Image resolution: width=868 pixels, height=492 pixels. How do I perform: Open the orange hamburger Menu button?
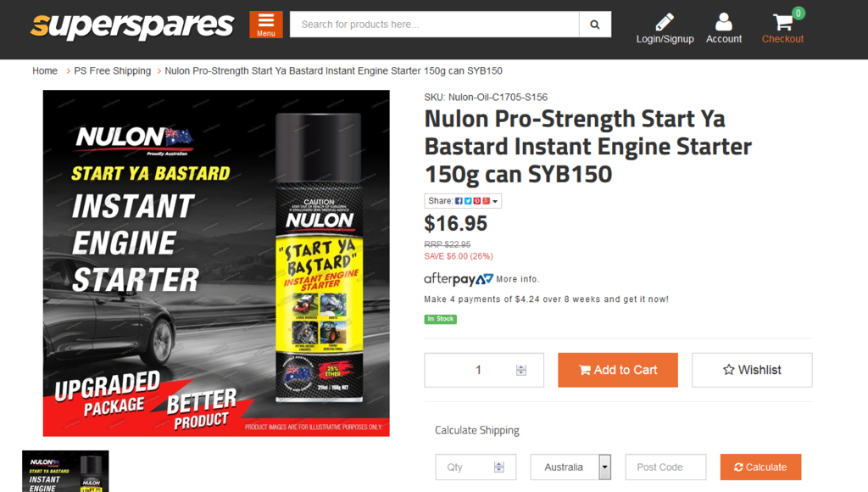point(265,25)
